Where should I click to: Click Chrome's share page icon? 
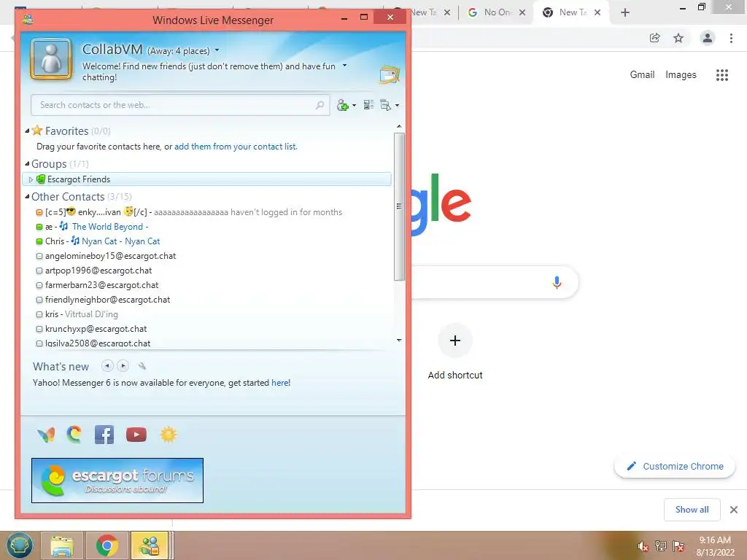pyautogui.click(x=655, y=38)
